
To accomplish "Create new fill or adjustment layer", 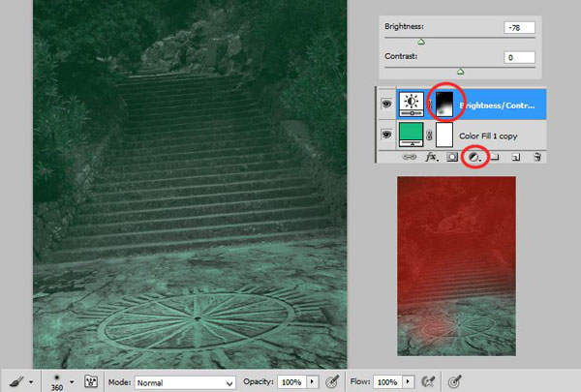I will (x=474, y=158).
